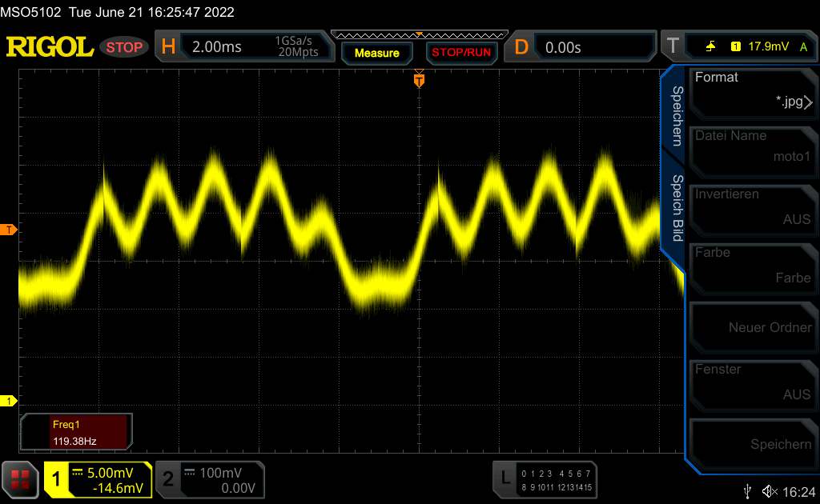Click the 2.00ms timebase value
Viewport: 820px width, 504px height.
(x=216, y=47)
